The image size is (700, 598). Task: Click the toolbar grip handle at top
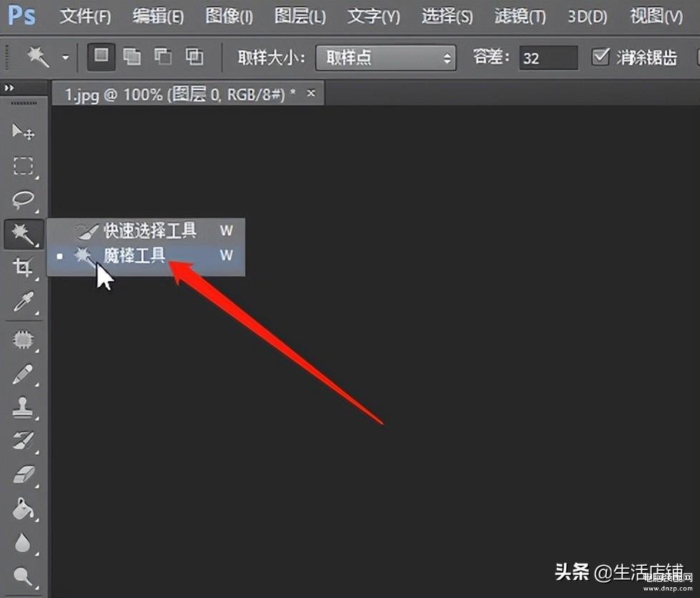click(x=23, y=103)
